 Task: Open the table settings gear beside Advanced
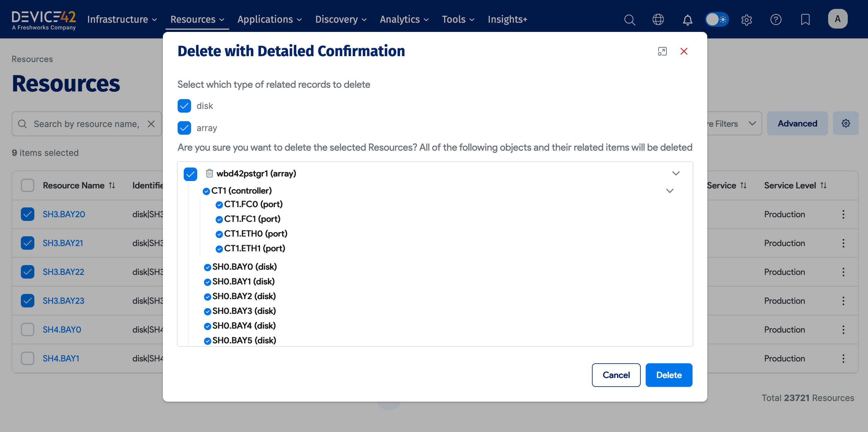click(846, 123)
